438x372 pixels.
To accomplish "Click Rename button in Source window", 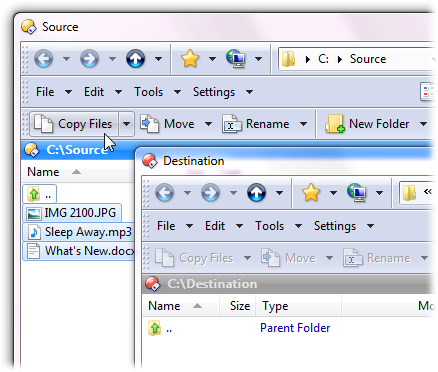I will (x=256, y=124).
